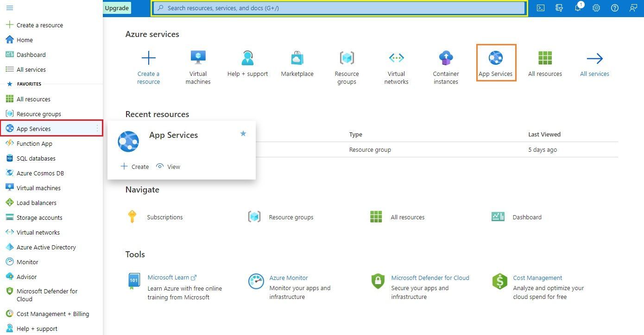Open the help question mark icon
The width and height of the screenshot is (644, 335).
click(615, 8)
